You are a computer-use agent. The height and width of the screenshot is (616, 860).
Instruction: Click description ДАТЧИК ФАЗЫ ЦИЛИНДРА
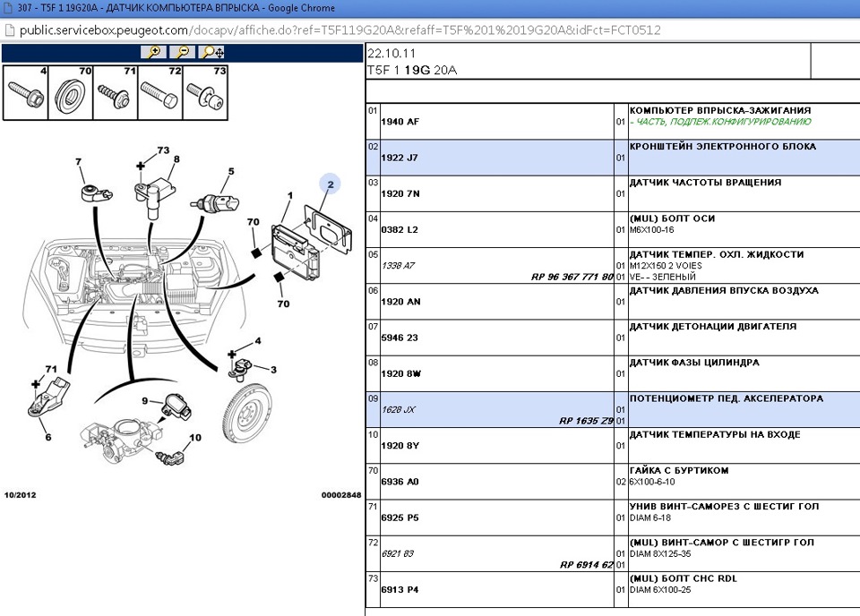[694, 363]
